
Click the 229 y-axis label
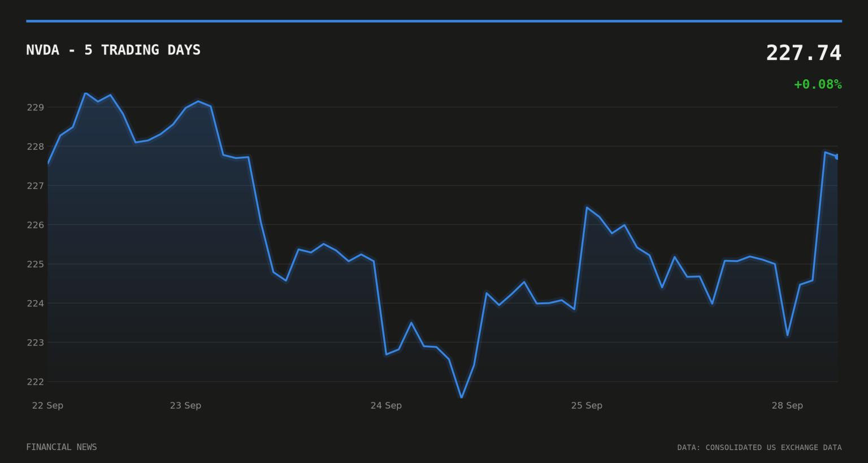[35, 107]
